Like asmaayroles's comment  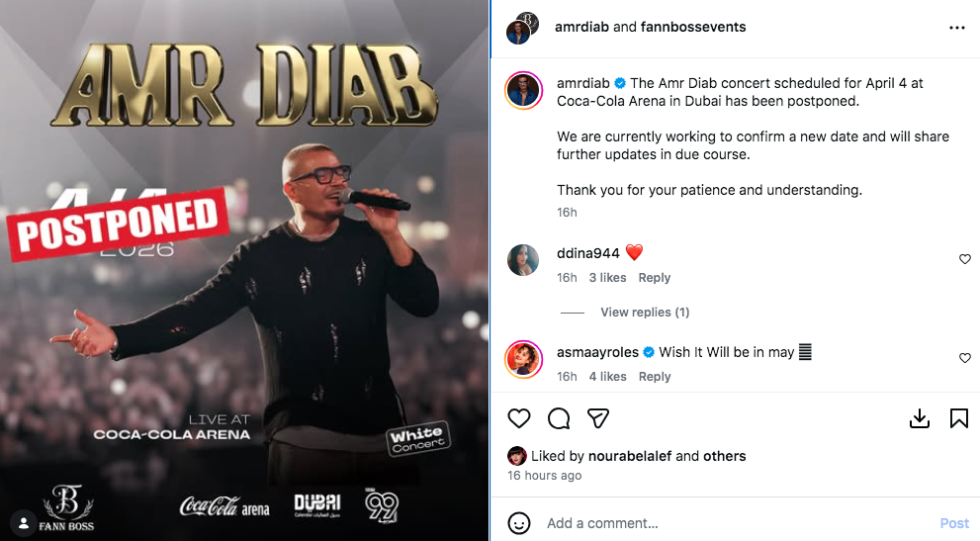tap(965, 358)
